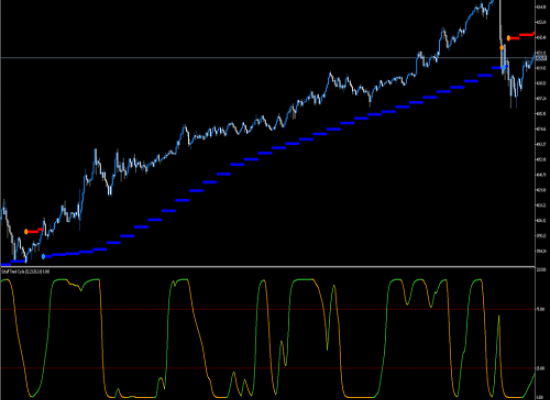This screenshot has width=550, height=400.
Task: Click the orange dot starting the lower-left red line
Action: tap(26, 232)
